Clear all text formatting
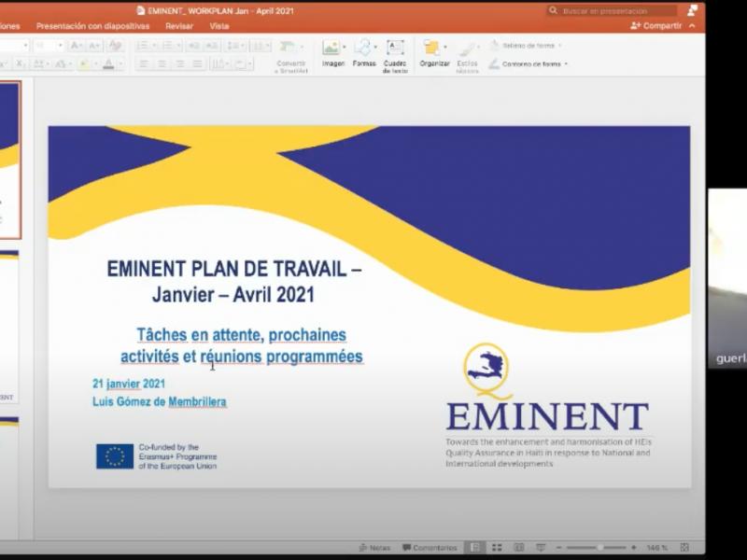This screenshot has height=560, width=747. 115,46
